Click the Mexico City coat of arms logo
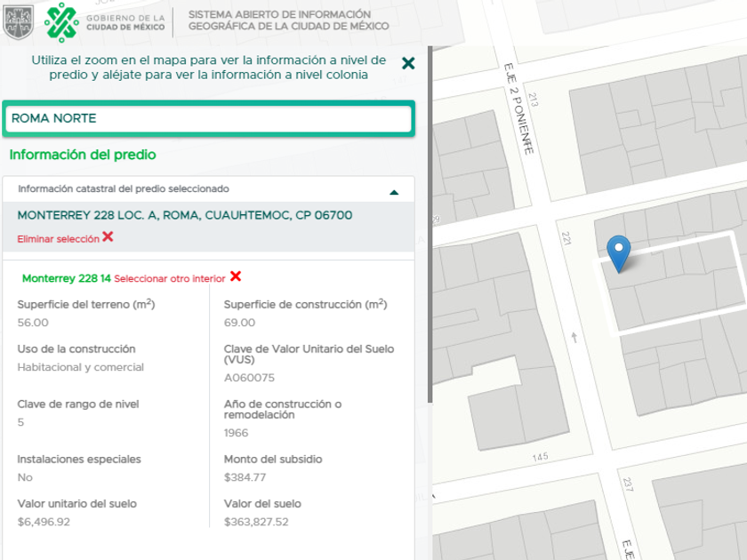The width and height of the screenshot is (747, 560). point(18,22)
